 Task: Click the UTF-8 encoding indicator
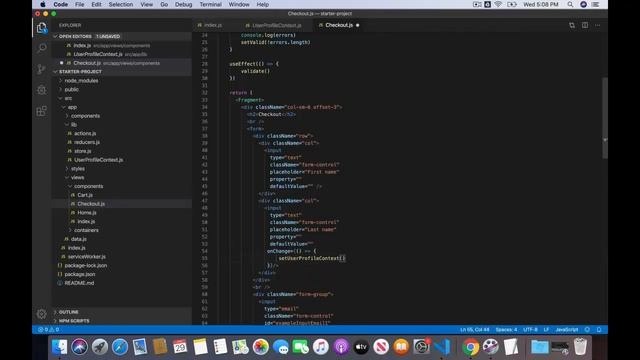point(530,329)
